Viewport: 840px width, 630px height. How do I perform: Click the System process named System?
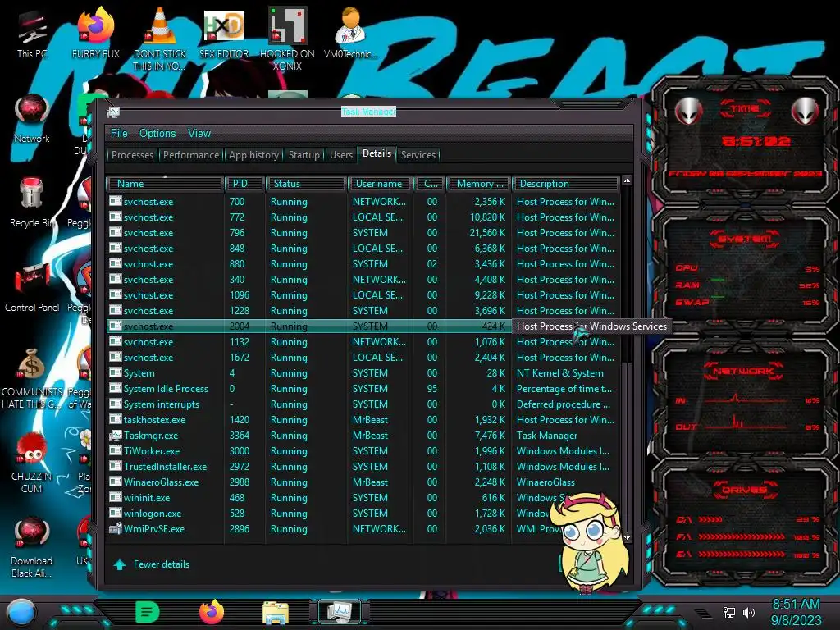(139, 373)
